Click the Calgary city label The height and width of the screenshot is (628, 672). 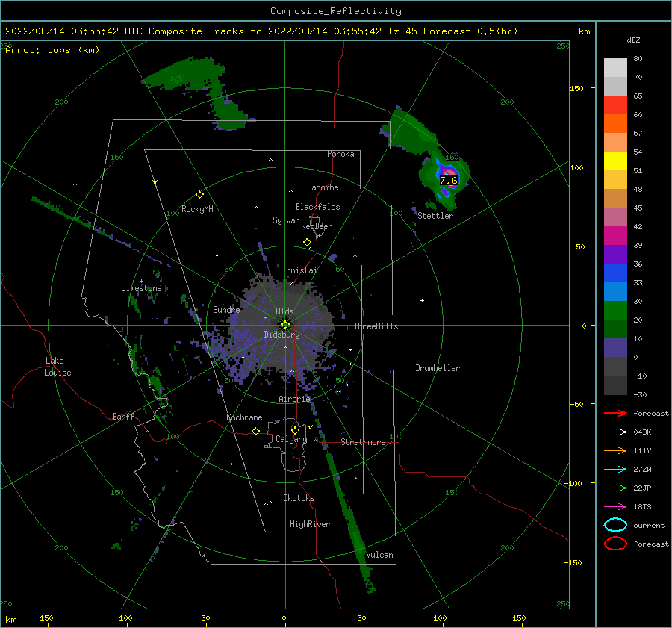point(291,439)
